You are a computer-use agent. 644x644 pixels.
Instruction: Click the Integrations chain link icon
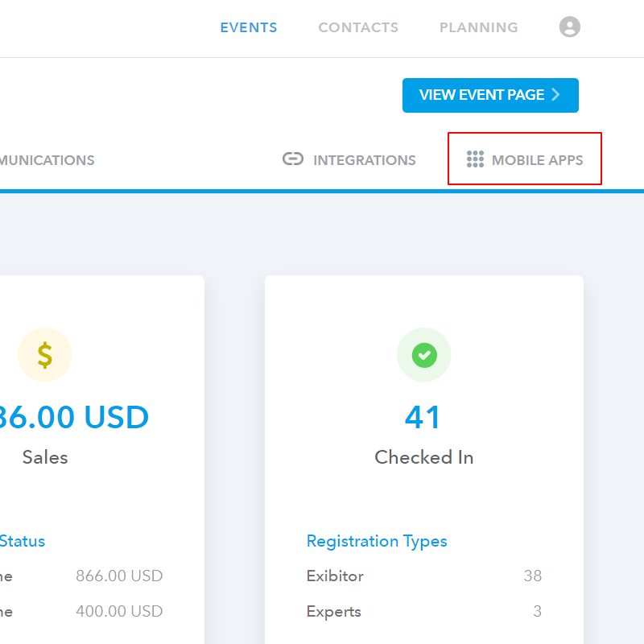point(293,159)
